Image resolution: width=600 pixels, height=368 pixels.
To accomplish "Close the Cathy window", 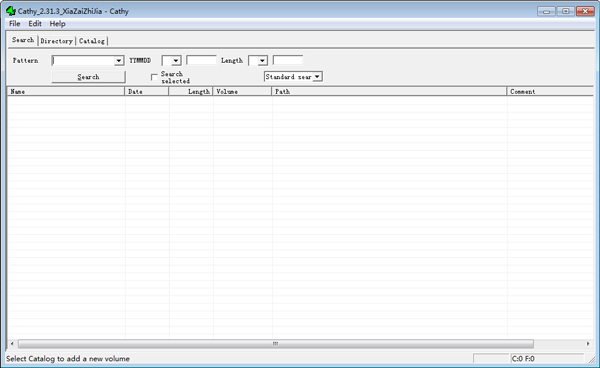I will [x=585, y=11].
